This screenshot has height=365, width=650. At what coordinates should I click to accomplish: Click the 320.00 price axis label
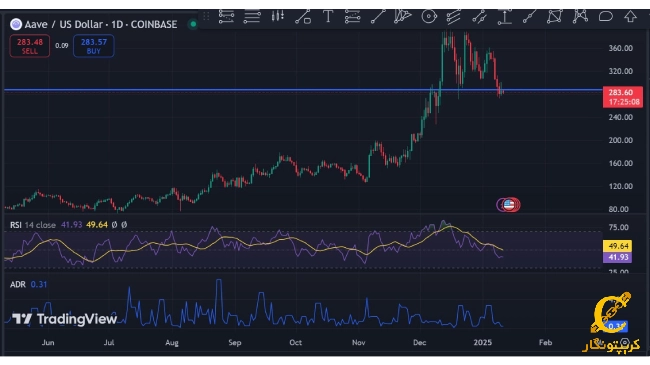click(621, 71)
